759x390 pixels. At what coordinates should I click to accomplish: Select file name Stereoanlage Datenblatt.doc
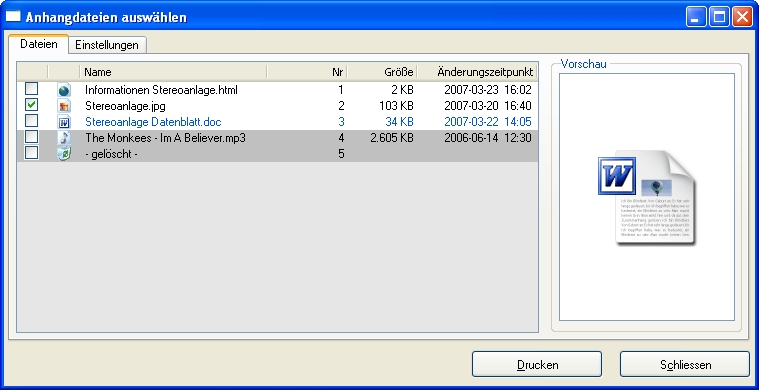[153, 122]
